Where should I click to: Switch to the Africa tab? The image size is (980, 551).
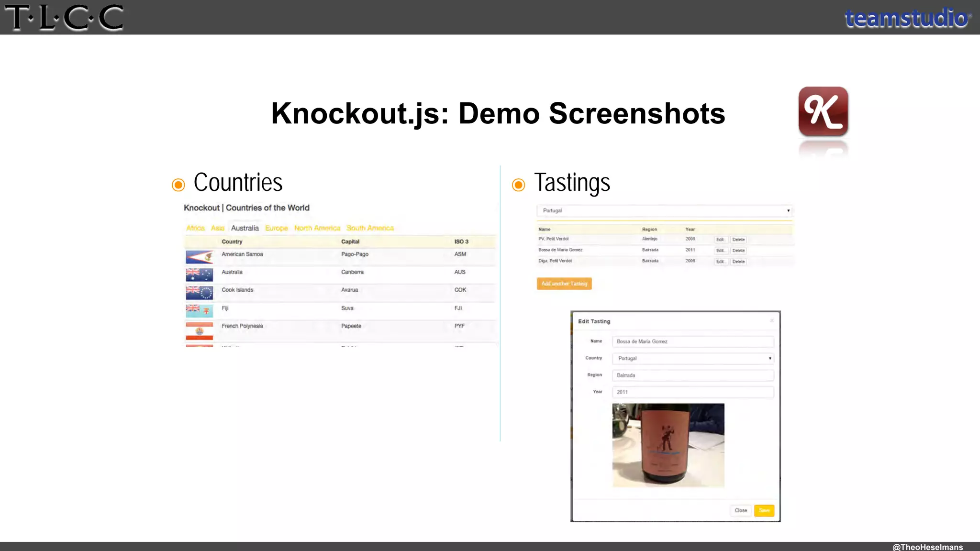click(x=195, y=228)
